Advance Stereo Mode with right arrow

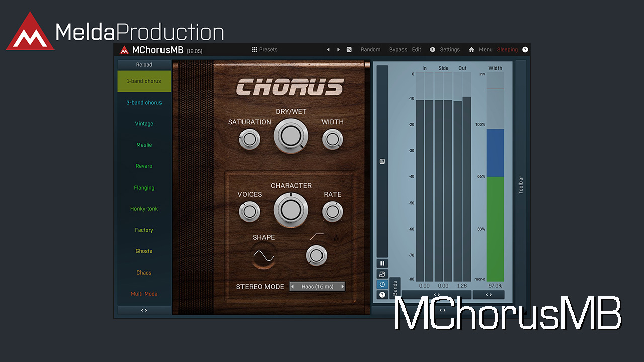pos(343,287)
